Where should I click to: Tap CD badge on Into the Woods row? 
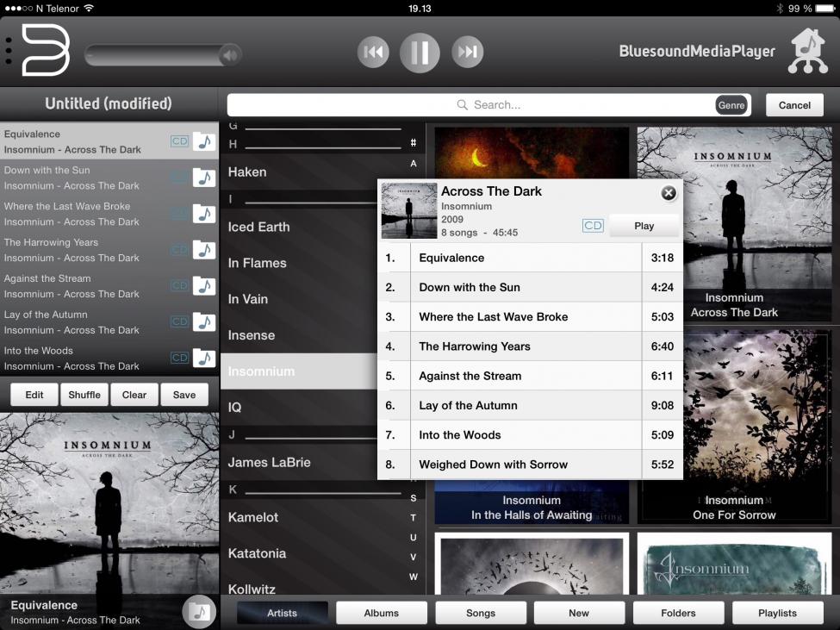click(x=179, y=359)
